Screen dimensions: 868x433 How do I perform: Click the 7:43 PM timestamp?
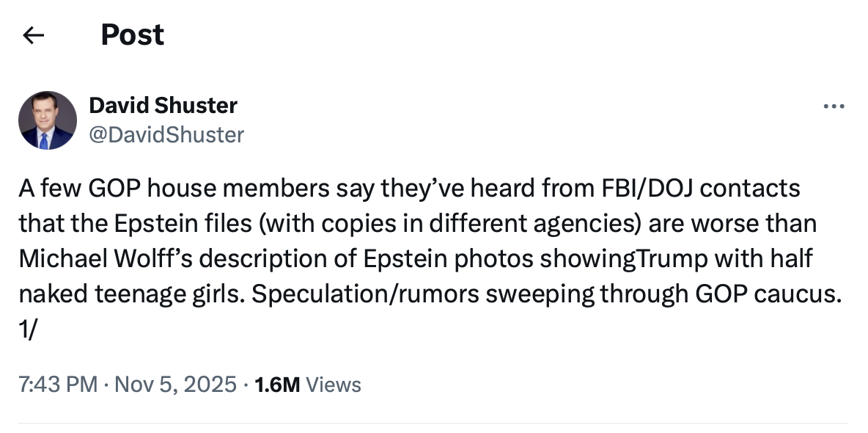pyautogui.click(x=58, y=385)
